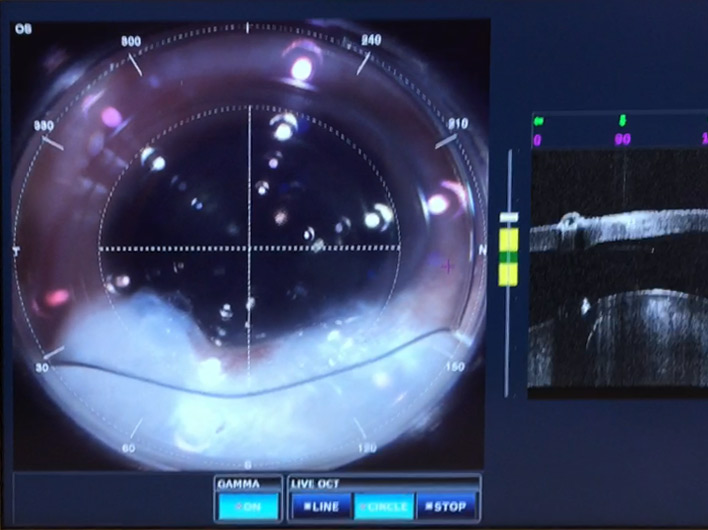
Task: Click the magenta 90 label above OCT scan
Action: point(622,140)
